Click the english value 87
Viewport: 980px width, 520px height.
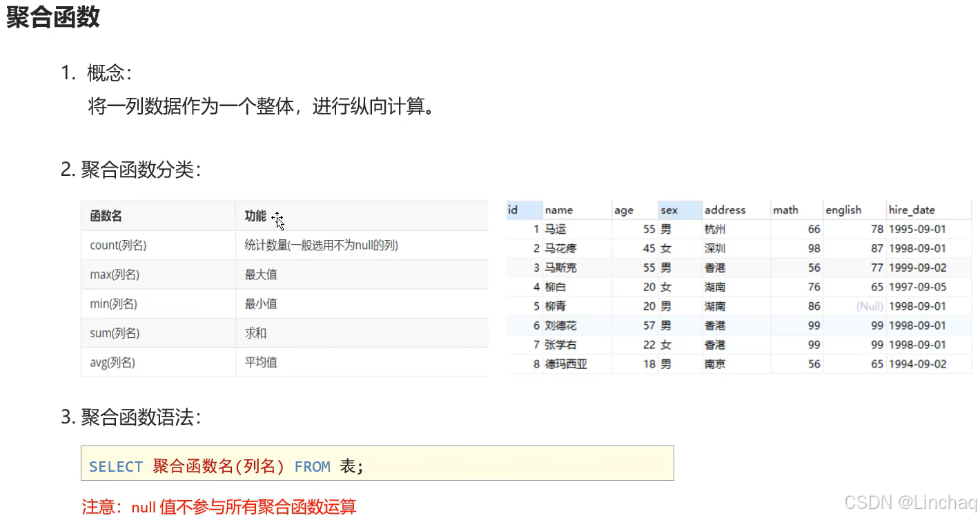coord(876,248)
